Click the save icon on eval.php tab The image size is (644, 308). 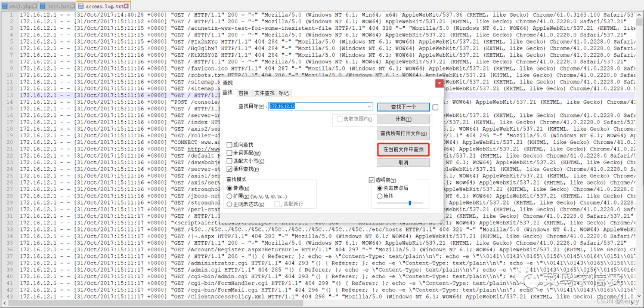point(6,6)
